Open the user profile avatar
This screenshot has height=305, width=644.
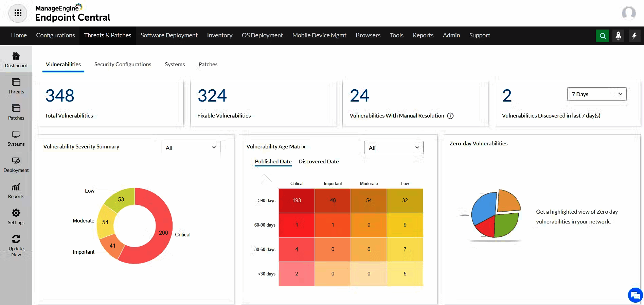[x=628, y=13]
